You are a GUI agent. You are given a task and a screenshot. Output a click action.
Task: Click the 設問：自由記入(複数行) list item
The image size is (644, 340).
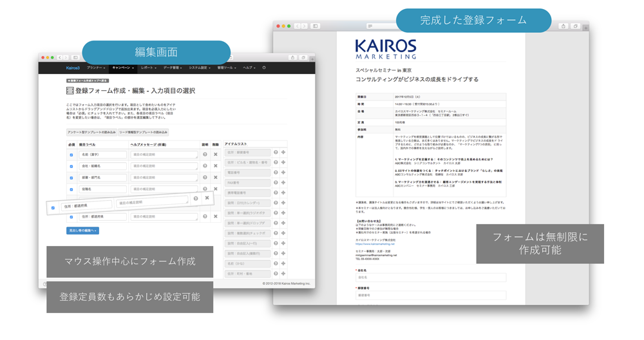248,253
